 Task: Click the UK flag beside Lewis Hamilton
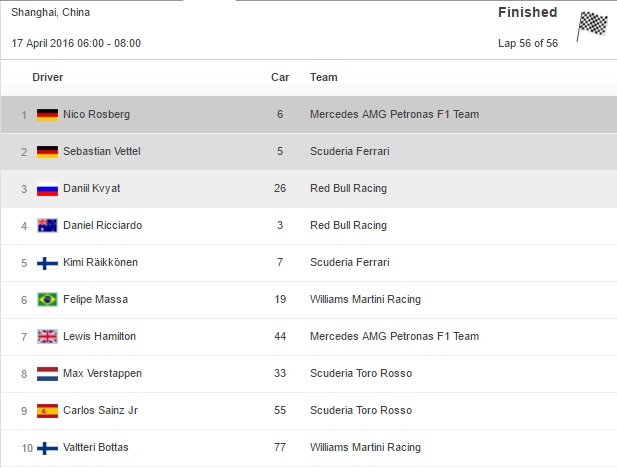click(47, 337)
